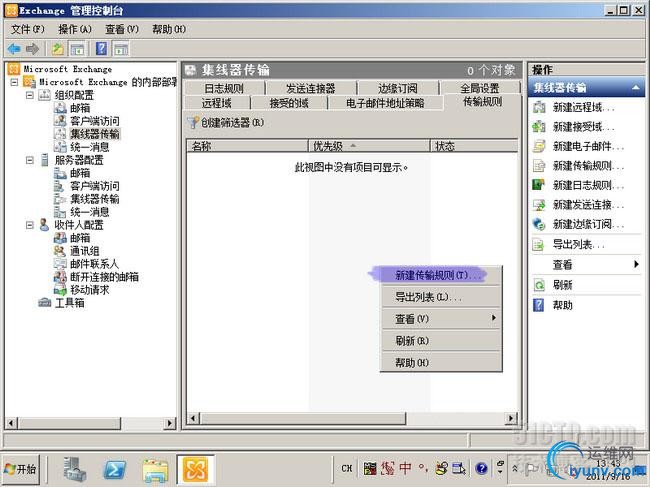Open PowerShell from taskbar
650x487 pixels.
point(114,470)
